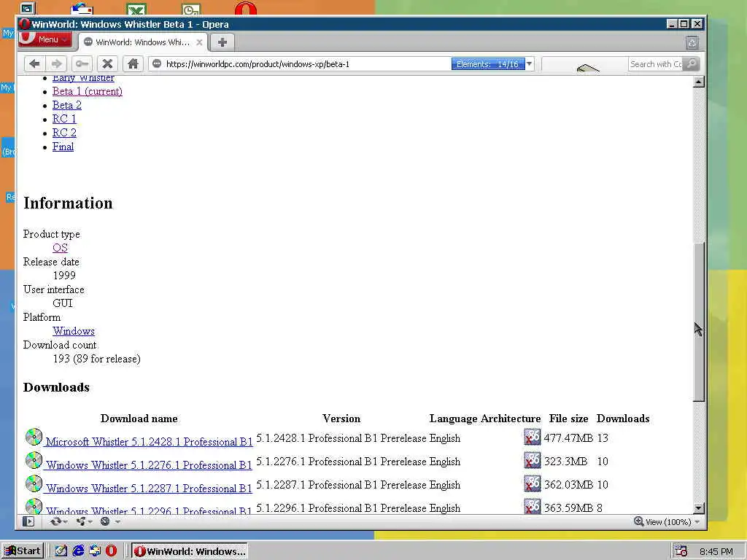Open the Windows Start button
This screenshot has width=747, height=560.
(23, 551)
